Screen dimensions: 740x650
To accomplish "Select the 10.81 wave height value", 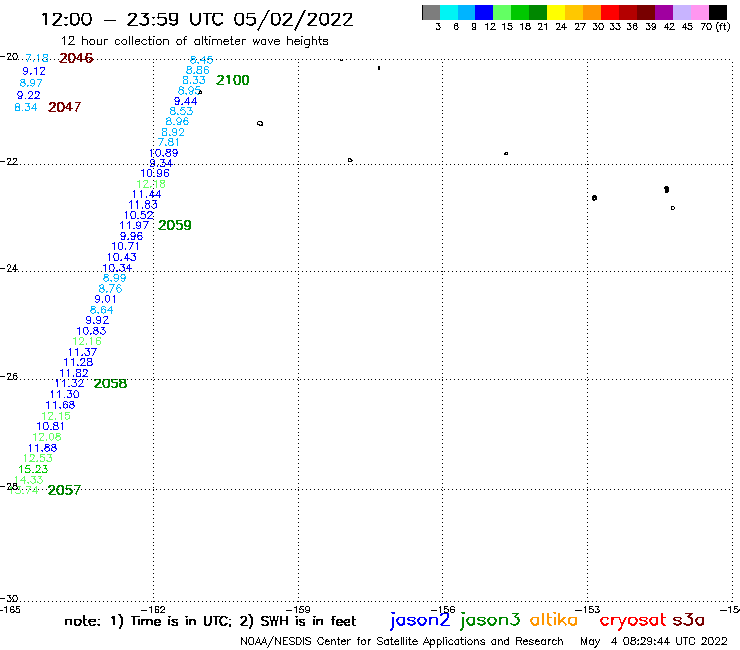I will click(x=50, y=426).
